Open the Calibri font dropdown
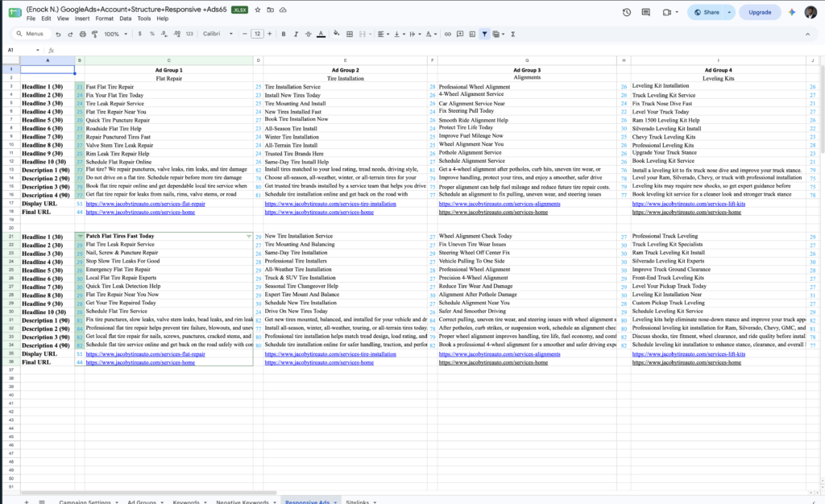This screenshot has height=504, width=825. (218, 34)
